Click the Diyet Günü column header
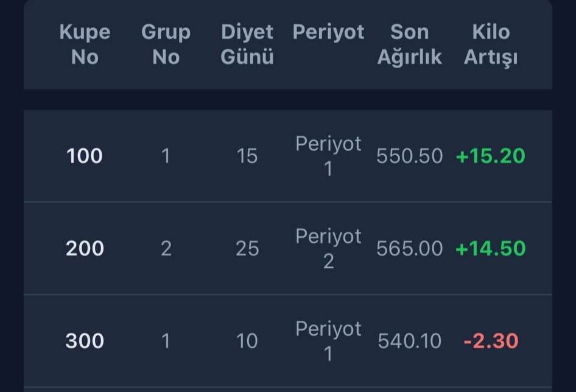This screenshot has width=576, height=392. (x=247, y=44)
